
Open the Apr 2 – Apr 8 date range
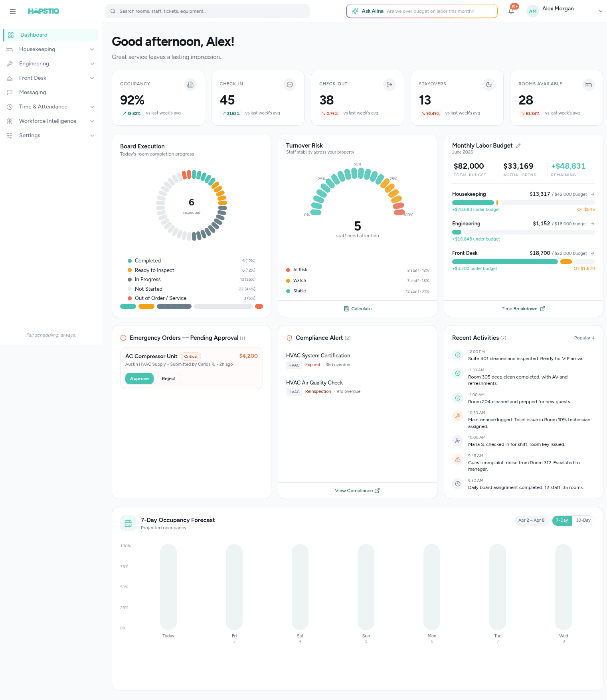(531, 521)
